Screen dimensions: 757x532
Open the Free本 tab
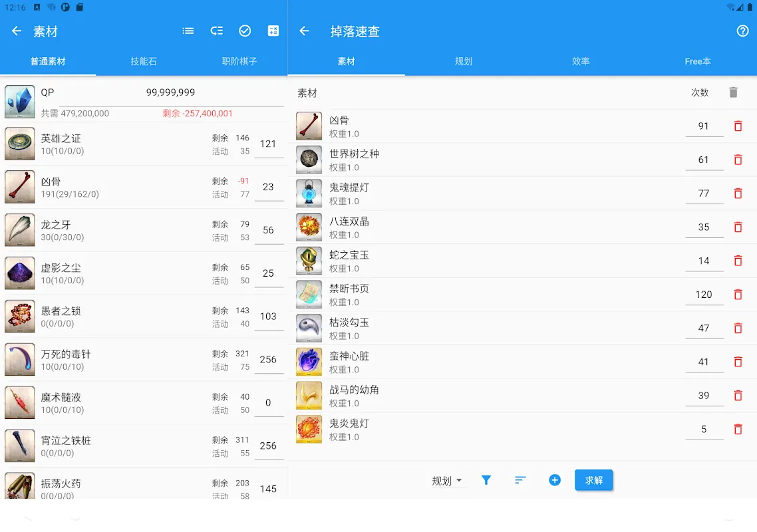[x=698, y=61]
